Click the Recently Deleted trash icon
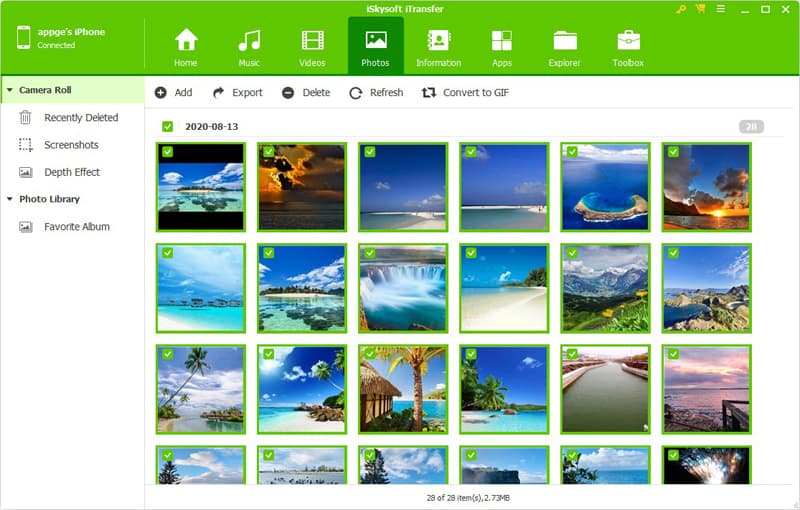The width and height of the screenshot is (800, 510). pyautogui.click(x=25, y=117)
